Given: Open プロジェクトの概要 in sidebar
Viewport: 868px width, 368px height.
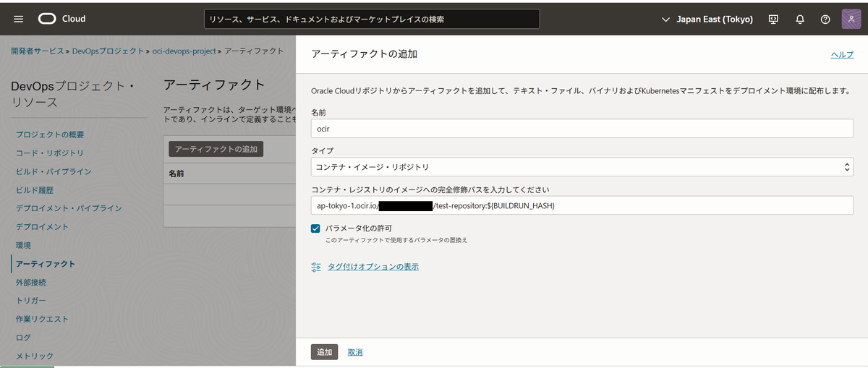Looking at the screenshot, I should (50, 135).
